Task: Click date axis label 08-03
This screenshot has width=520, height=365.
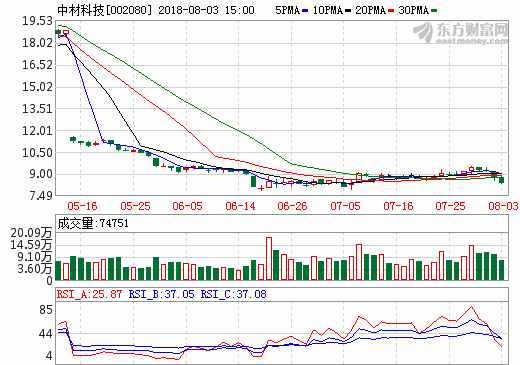Action: coord(503,206)
